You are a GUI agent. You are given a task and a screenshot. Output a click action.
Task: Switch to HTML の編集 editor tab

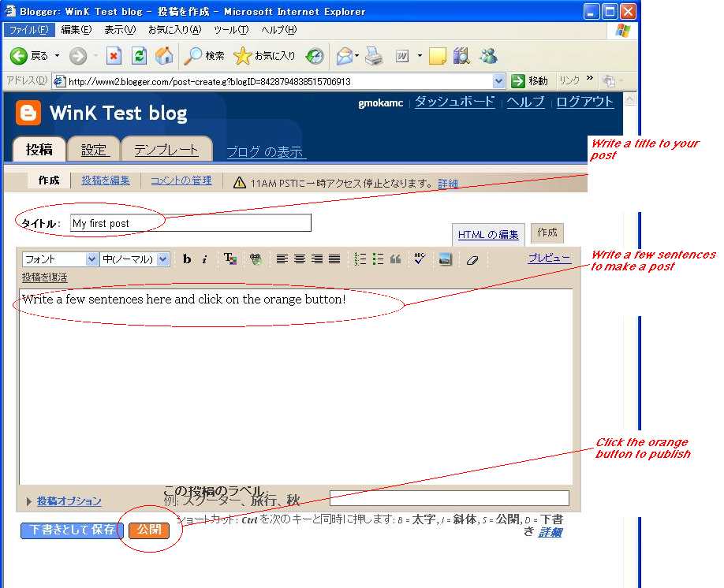pos(488,234)
